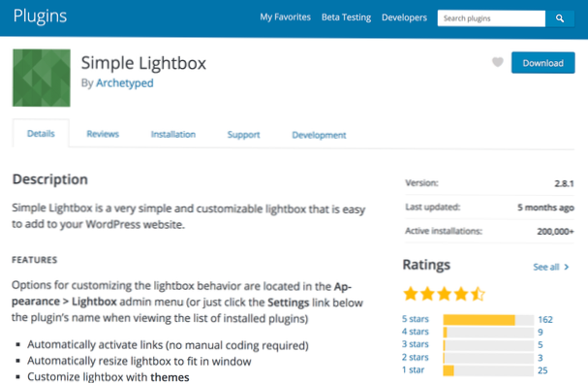
Task: Click the 25 count for 1 star
Action: [x=542, y=370]
